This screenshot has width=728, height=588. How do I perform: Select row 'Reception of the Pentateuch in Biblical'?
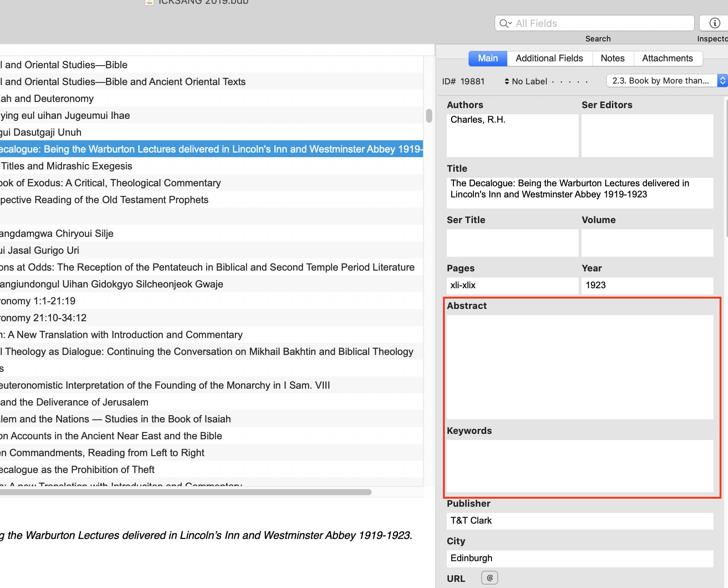pos(212,267)
